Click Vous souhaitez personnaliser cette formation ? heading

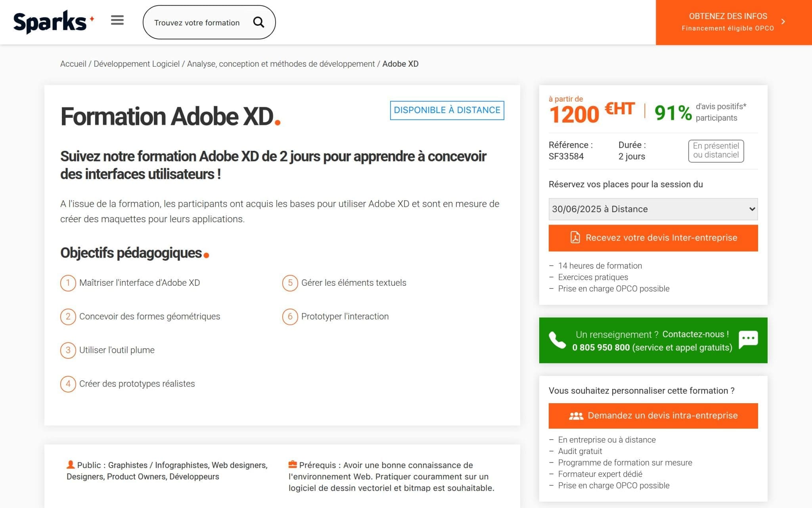pos(642,391)
